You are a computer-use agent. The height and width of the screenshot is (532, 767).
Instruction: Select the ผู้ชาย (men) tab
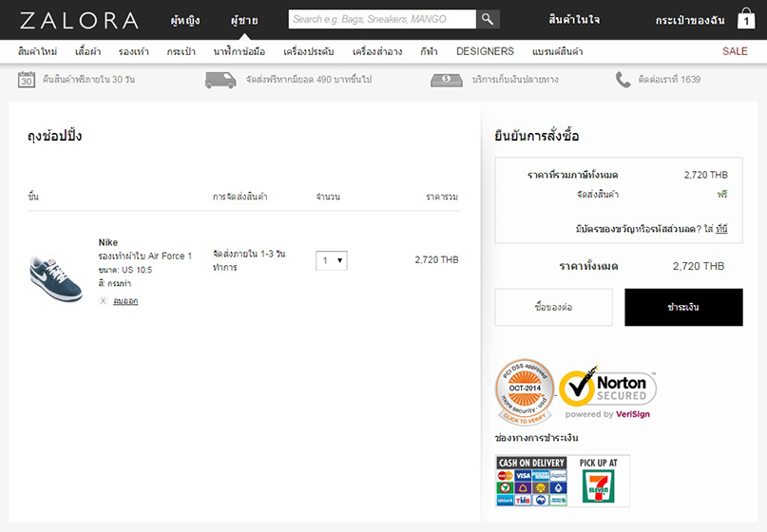pyautogui.click(x=244, y=20)
